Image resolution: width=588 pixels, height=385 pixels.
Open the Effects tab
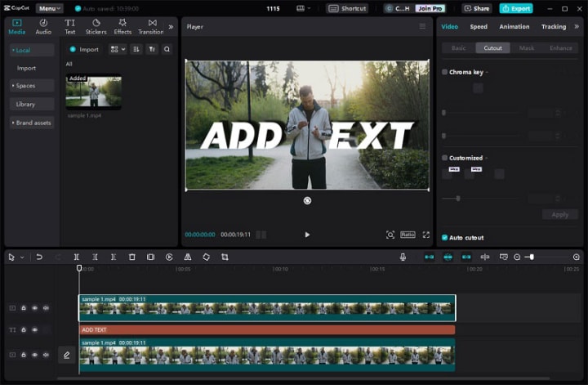tap(122, 27)
